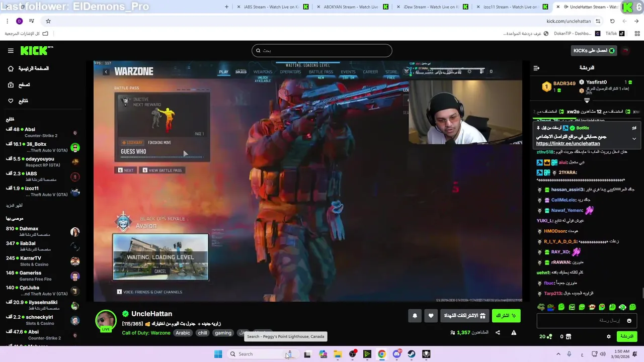Open 3li_Boltx channel in sidebar
This screenshot has height=362, width=644.
pos(43,147)
